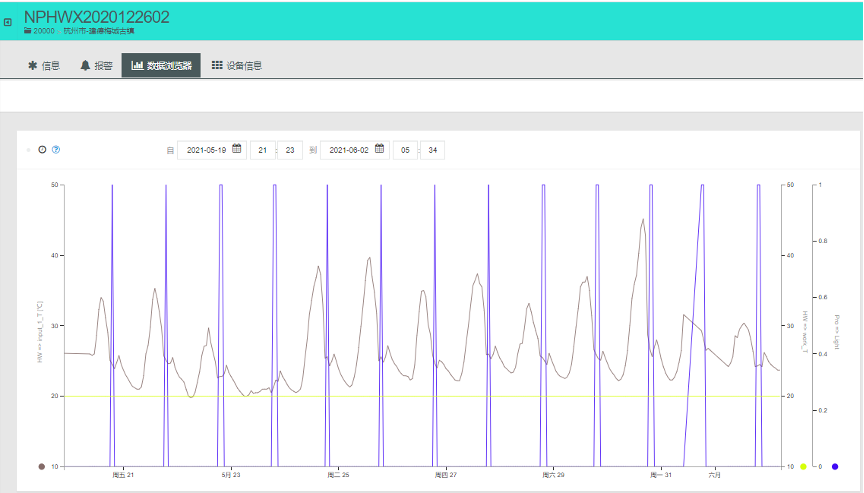The image size is (864, 493).
Task: Toggle the brown temperature series dot
Action: (x=41, y=467)
